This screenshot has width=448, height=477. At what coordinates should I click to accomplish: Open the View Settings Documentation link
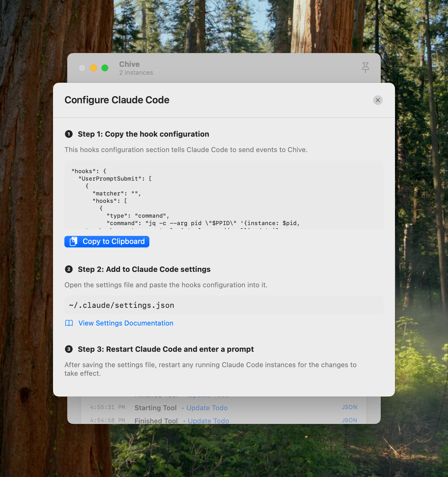pyautogui.click(x=126, y=323)
